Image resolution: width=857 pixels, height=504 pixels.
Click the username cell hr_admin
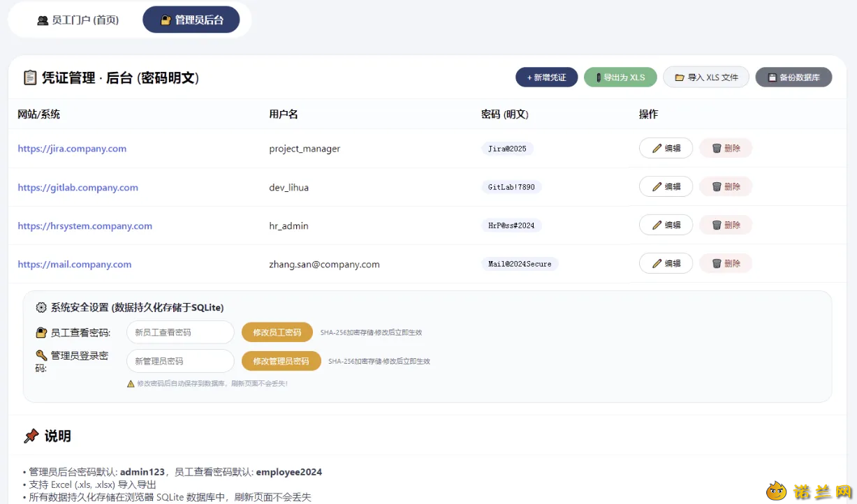click(x=288, y=225)
